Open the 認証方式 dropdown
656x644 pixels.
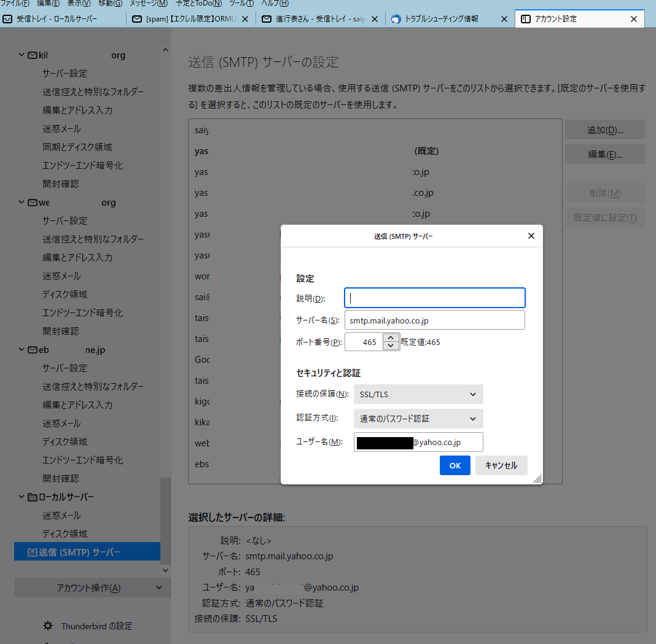coord(418,419)
